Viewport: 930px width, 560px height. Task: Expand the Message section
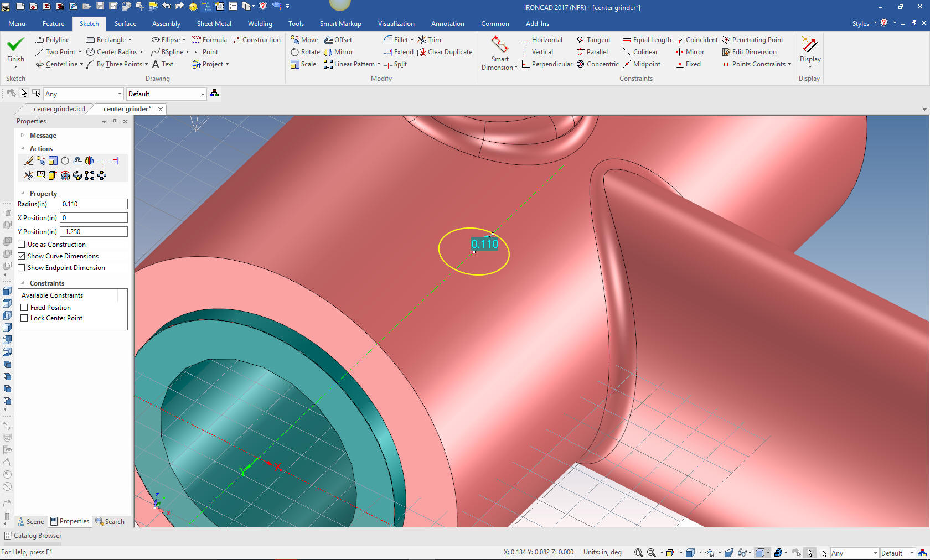click(23, 135)
